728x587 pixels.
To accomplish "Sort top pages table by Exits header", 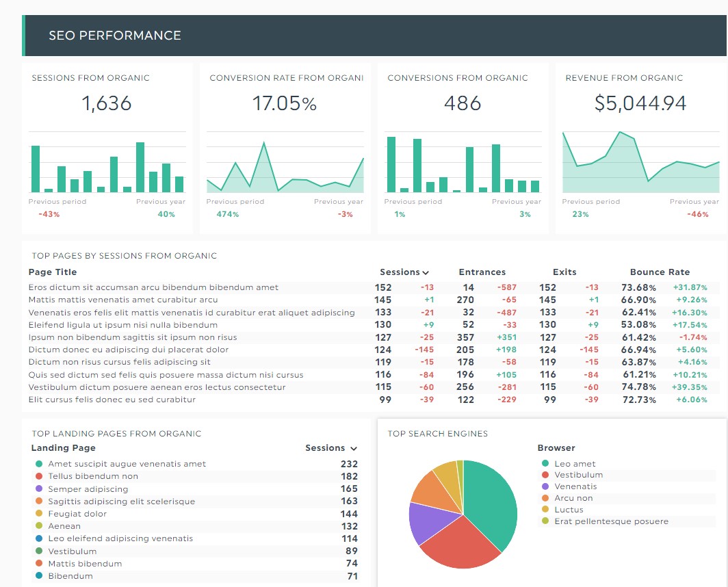I will [x=564, y=272].
